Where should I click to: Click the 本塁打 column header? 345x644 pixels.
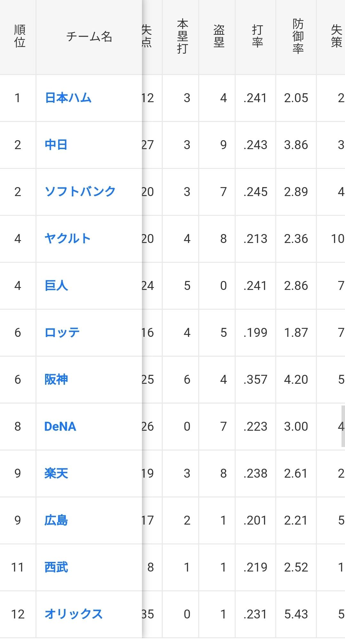[x=182, y=36]
